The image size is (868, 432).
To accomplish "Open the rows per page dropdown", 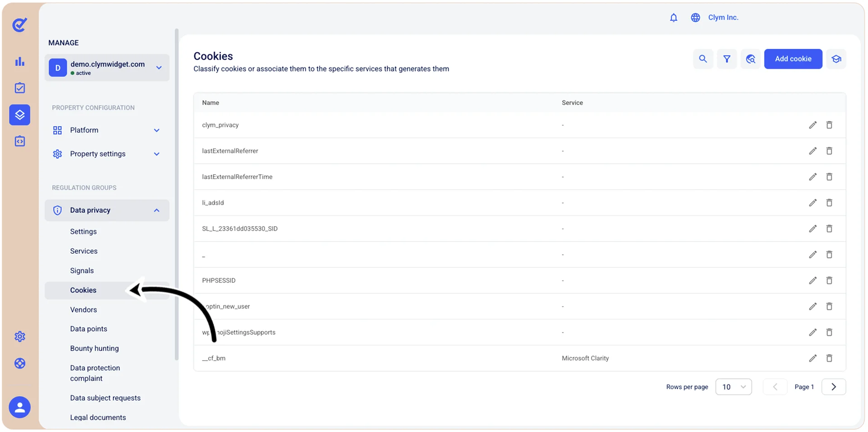I will pyautogui.click(x=734, y=387).
